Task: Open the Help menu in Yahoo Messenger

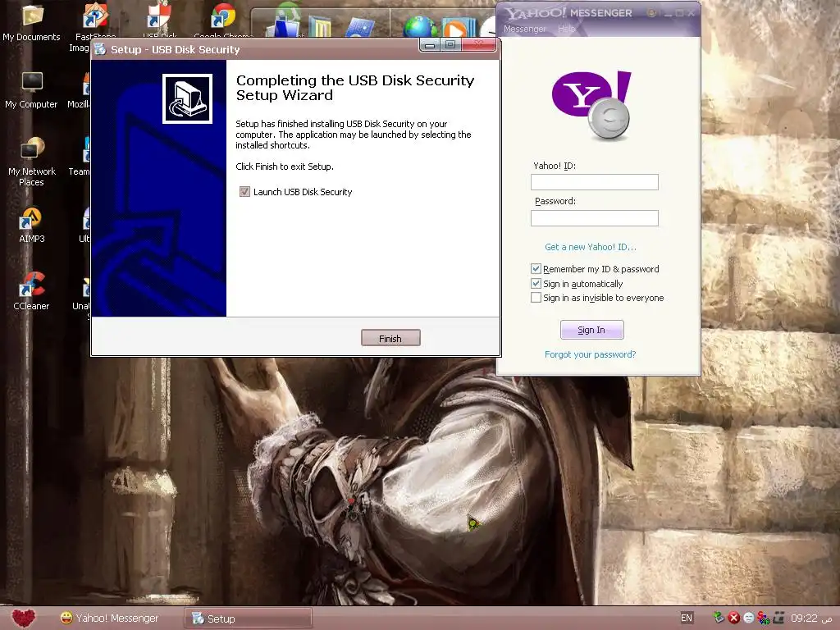Action: (566, 29)
